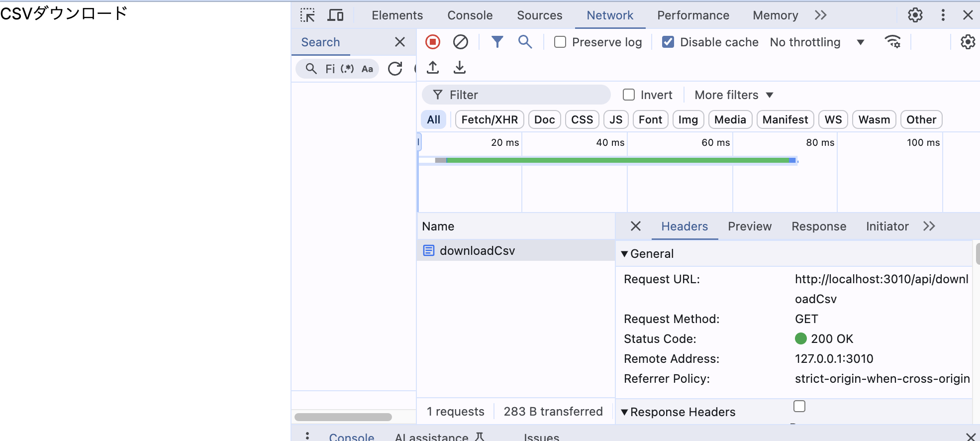This screenshot has height=441, width=980.
Task: Enable regular expression in search
Action: tap(347, 69)
